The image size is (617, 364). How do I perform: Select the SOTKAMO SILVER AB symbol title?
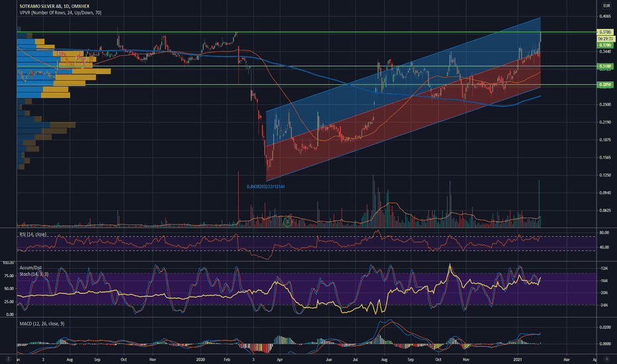pyautogui.click(x=55, y=7)
